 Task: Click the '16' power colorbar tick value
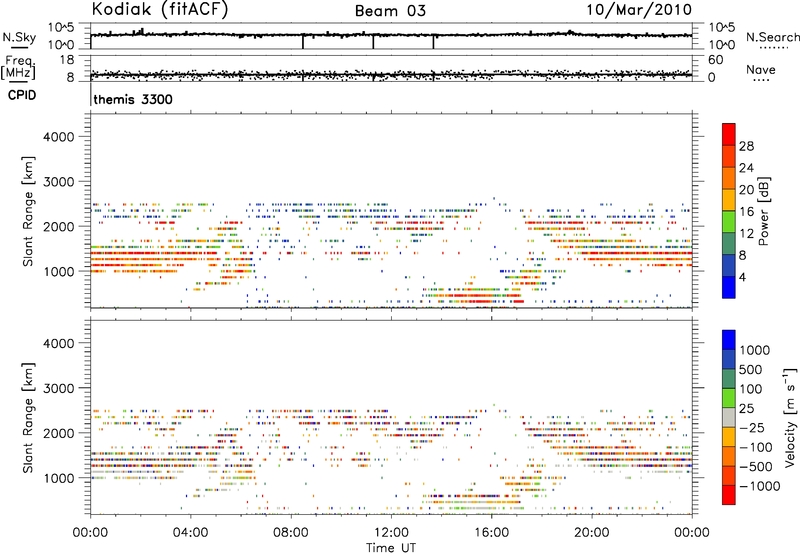746,212
